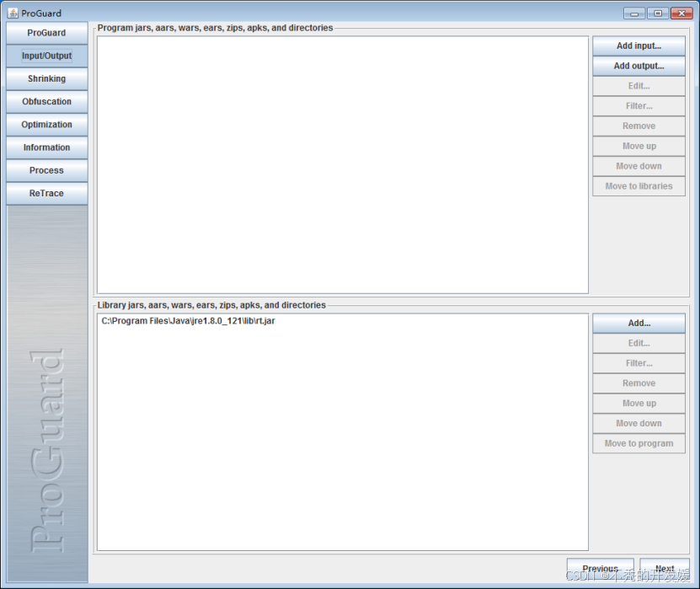
Task: Click Move up in the library jars panel
Action: [639, 404]
